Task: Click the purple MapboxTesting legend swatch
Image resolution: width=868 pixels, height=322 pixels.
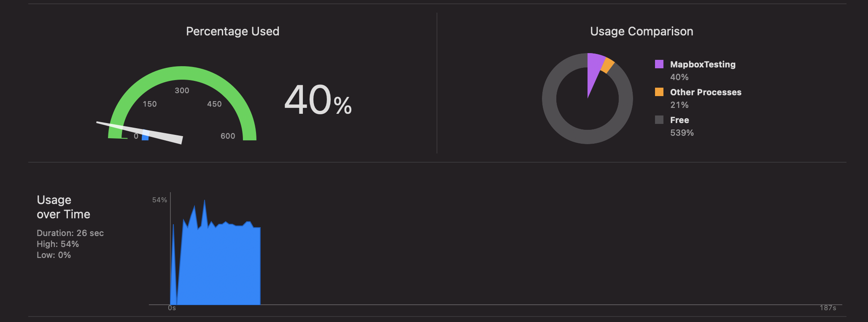Action: click(660, 64)
